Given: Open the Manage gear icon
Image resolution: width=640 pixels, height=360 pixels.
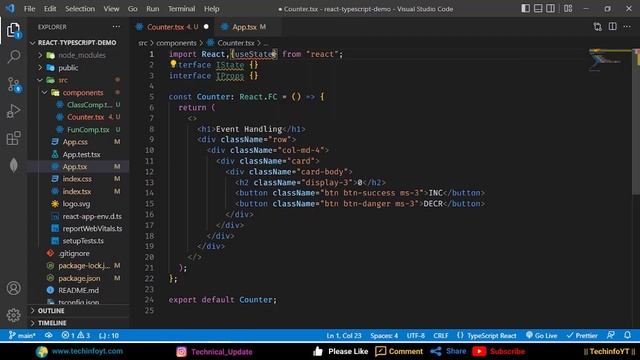Looking at the screenshot, I should click(x=13, y=315).
